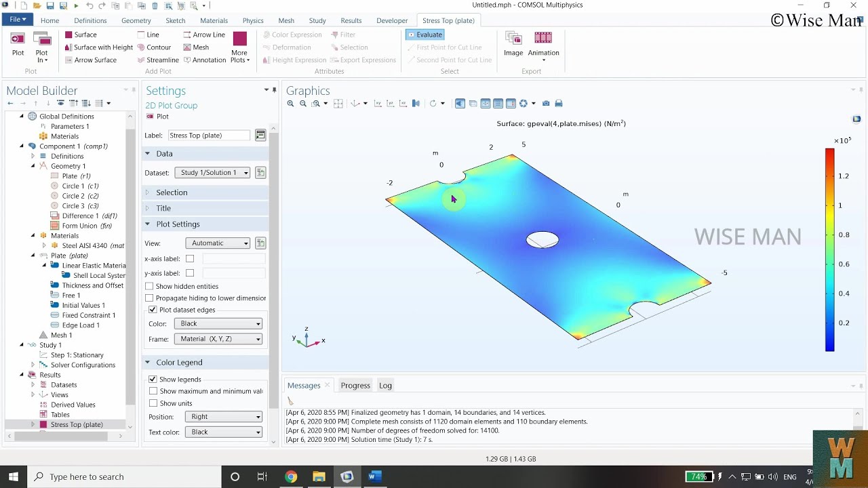Switch to the xz view in Graphics

coord(403,104)
